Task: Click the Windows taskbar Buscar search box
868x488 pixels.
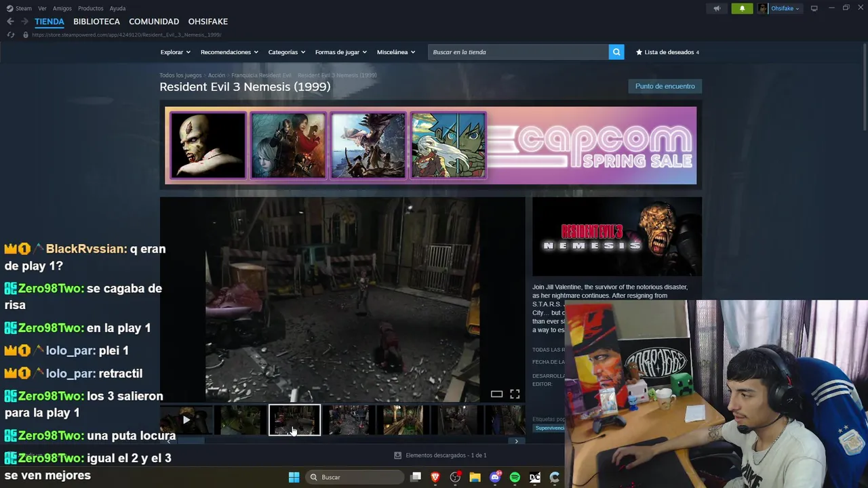Action: click(x=354, y=477)
